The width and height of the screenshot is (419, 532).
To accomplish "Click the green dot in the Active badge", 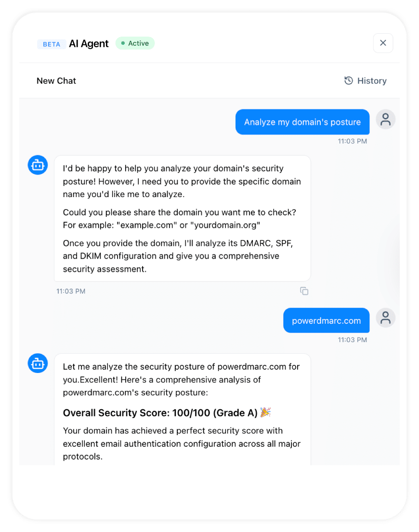I will point(123,43).
